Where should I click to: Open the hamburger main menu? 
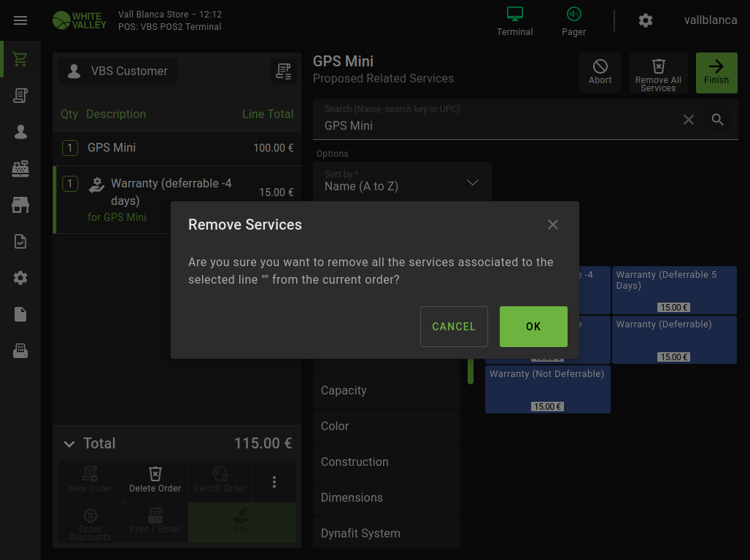pyautogui.click(x=20, y=20)
